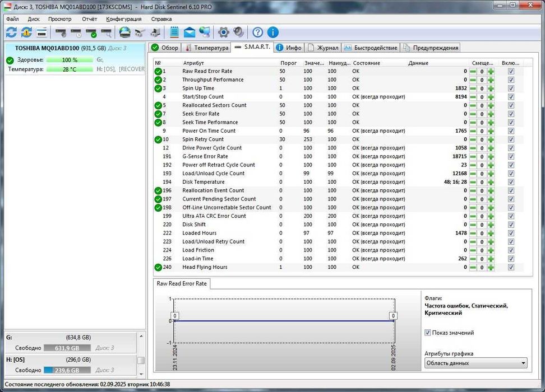Screen dimensions: 545x392
Task: Click the blue envelope e-mail icon
Action: pos(190,32)
